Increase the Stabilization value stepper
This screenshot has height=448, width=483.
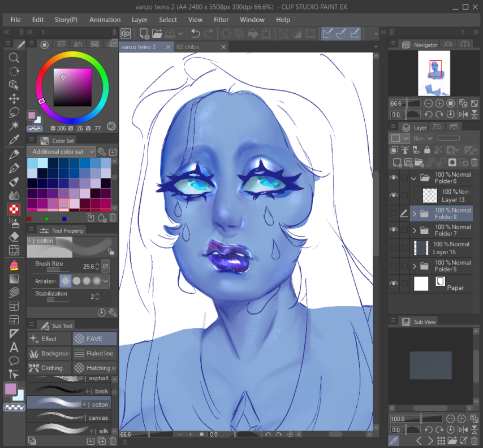point(97,294)
